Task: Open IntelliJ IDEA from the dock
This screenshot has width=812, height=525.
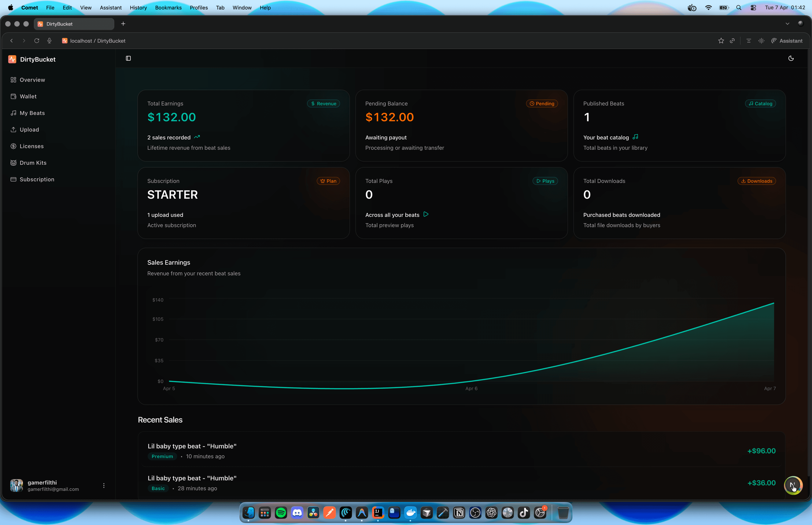Action: point(378,512)
